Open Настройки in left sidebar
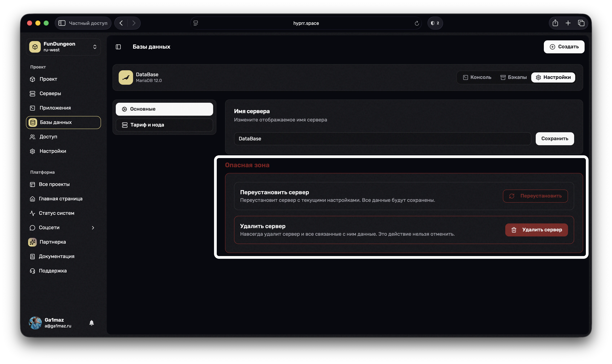 tap(63, 151)
